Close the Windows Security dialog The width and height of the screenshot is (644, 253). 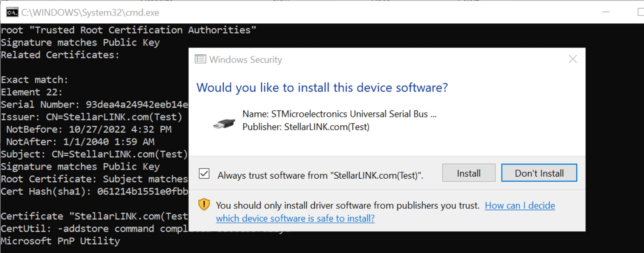(x=573, y=59)
